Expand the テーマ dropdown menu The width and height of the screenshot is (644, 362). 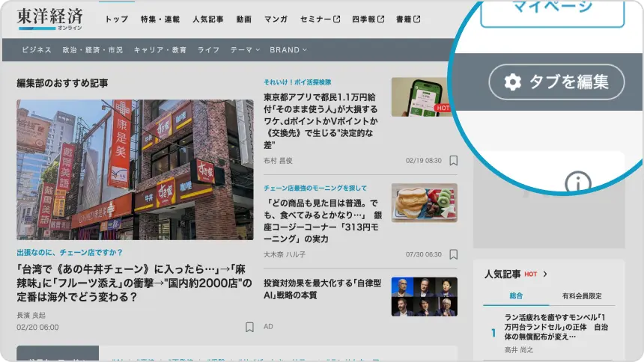pyautogui.click(x=245, y=50)
